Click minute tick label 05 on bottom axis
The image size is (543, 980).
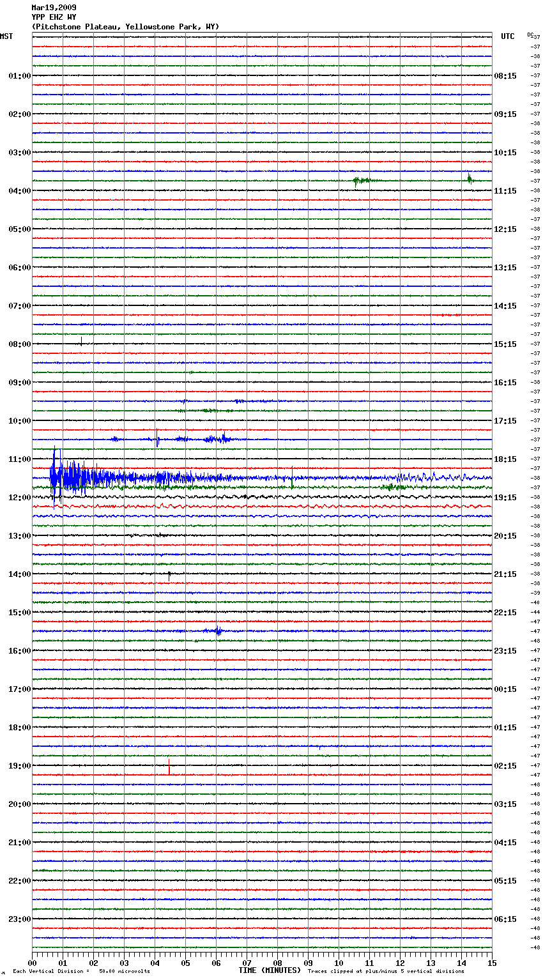(x=185, y=963)
